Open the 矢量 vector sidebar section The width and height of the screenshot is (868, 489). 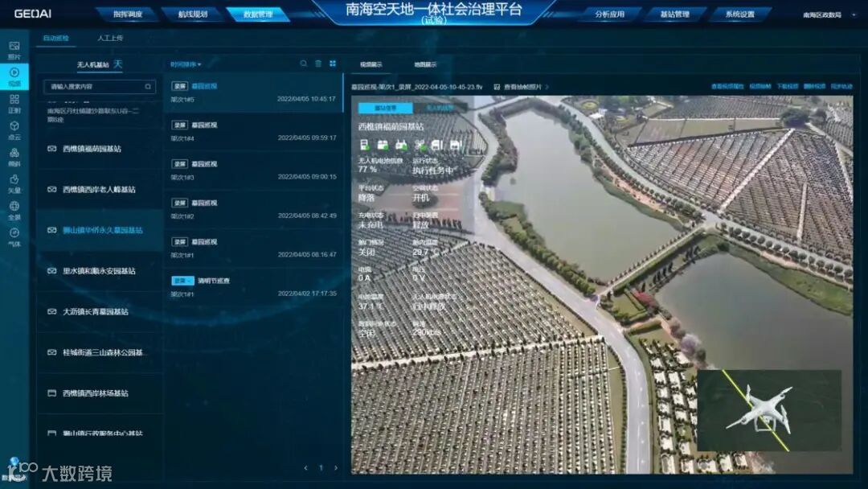pos(14,183)
